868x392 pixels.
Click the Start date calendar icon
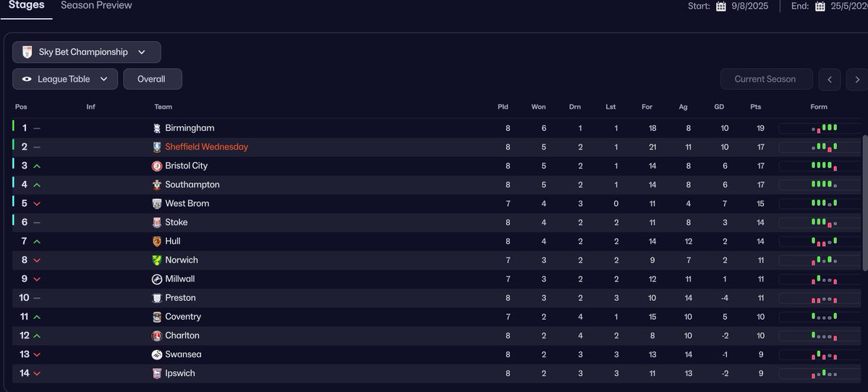(721, 7)
